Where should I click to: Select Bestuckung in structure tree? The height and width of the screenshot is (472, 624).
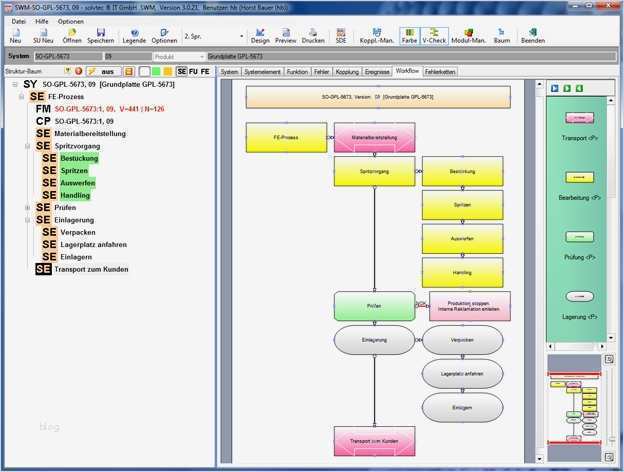click(79, 158)
